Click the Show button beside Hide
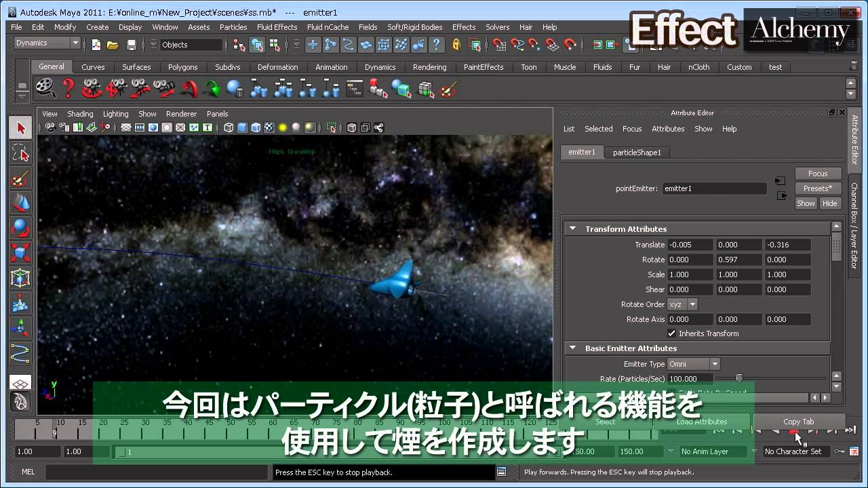Screen dimensions: 868x488 (x=806, y=203)
